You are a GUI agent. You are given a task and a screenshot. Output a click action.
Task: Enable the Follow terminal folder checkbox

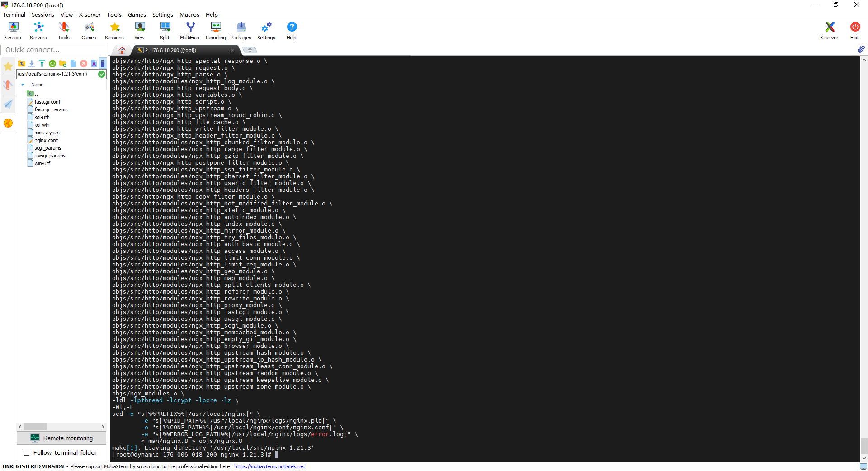point(26,452)
